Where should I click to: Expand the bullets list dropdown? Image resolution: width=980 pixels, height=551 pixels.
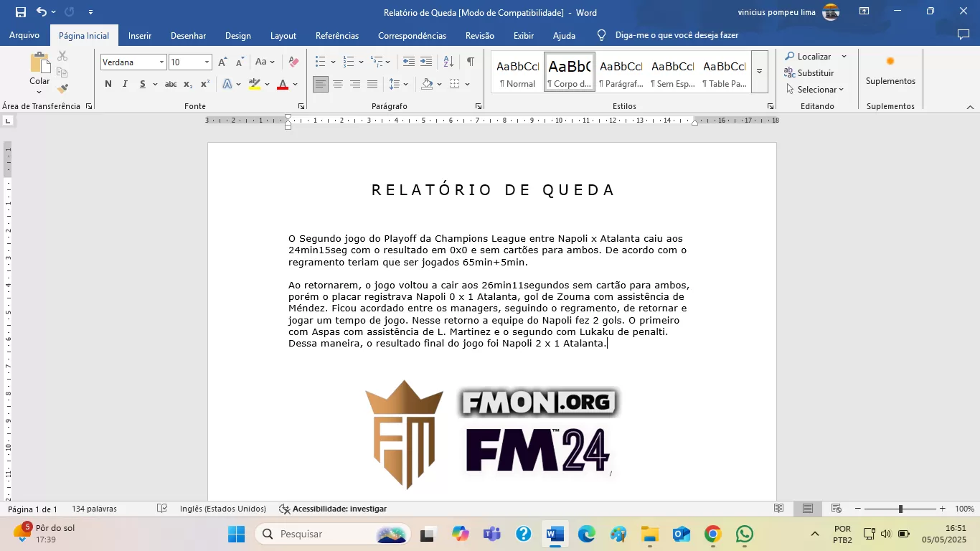[333, 62]
